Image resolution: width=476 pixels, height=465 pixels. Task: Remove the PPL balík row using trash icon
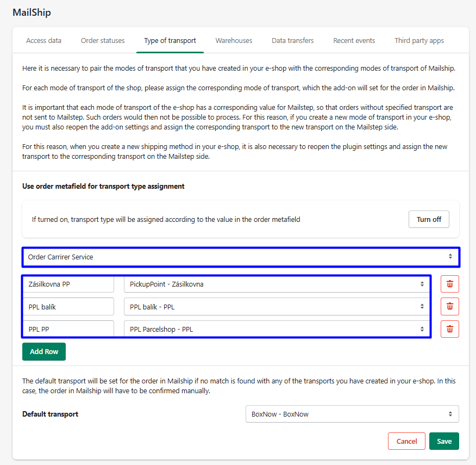(450, 306)
